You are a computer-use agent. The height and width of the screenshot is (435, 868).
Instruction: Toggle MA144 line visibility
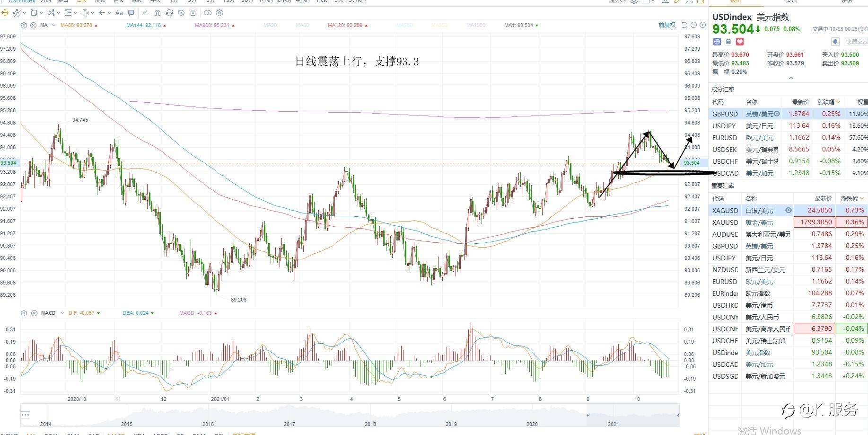[146, 25]
